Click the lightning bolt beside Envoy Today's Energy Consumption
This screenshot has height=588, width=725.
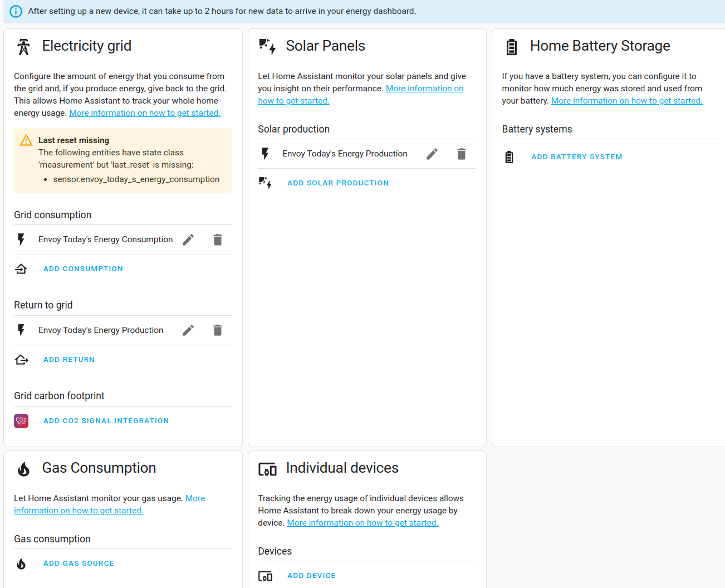coord(21,239)
